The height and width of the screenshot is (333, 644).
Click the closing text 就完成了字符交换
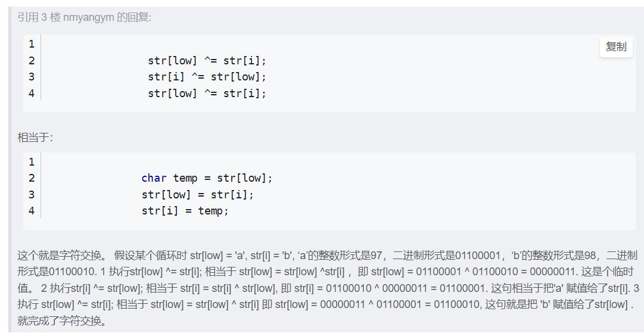click(x=62, y=321)
